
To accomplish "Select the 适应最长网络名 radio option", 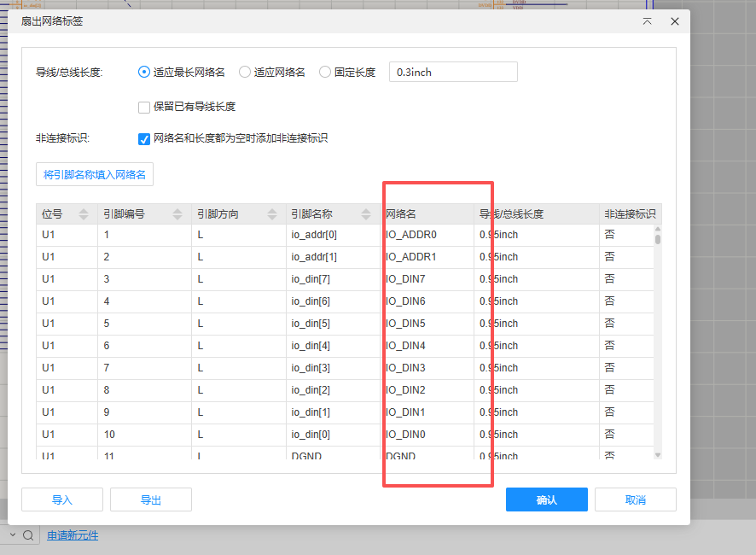I will click(x=144, y=73).
